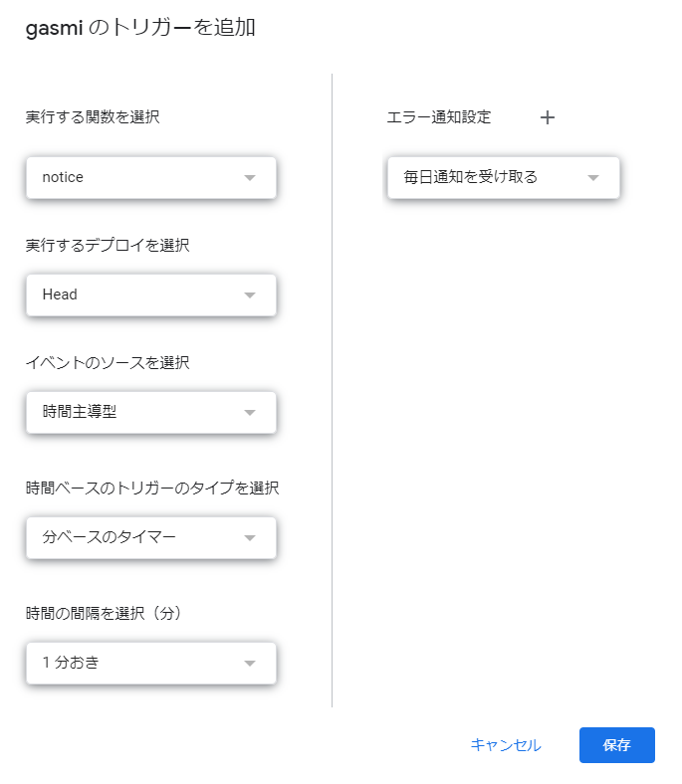
Task: Click the arrow icon beside 毎日通知を受け取る
Action: (x=593, y=178)
